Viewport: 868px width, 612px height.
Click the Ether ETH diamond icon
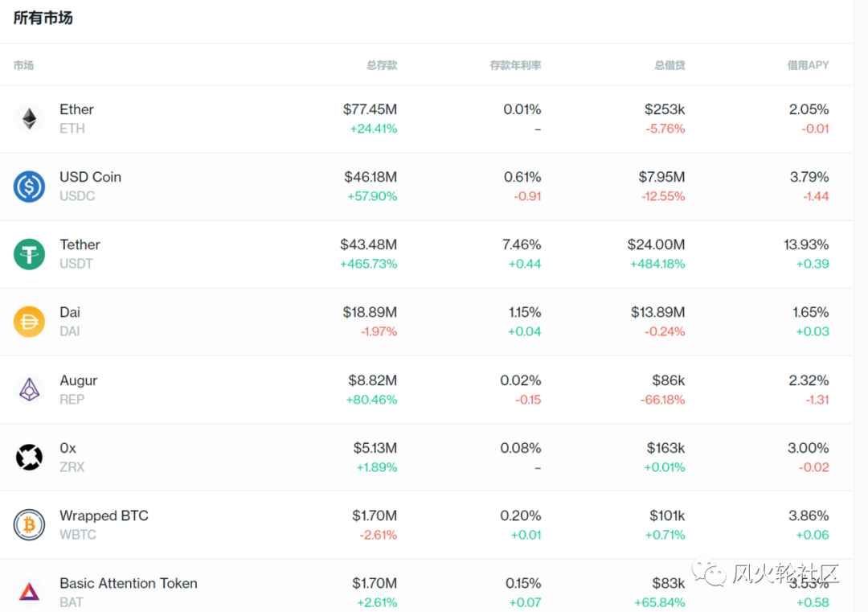point(30,118)
